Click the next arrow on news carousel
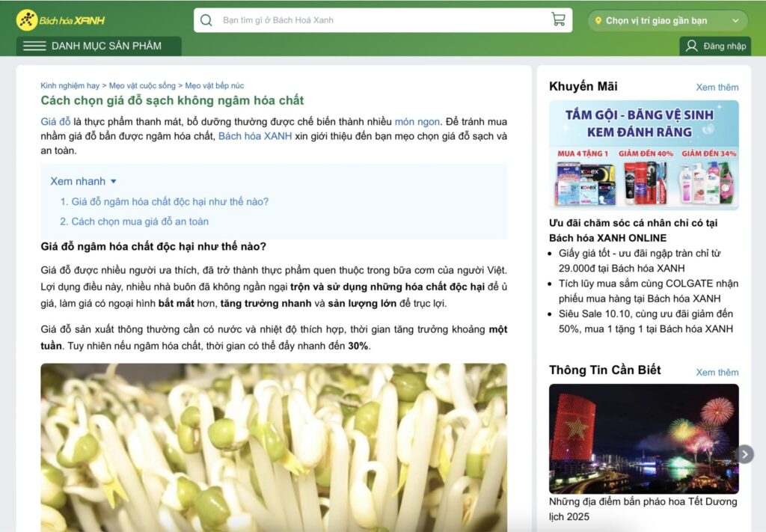Image resolution: width=766 pixels, height=532 pixels. tap(744, 454)
